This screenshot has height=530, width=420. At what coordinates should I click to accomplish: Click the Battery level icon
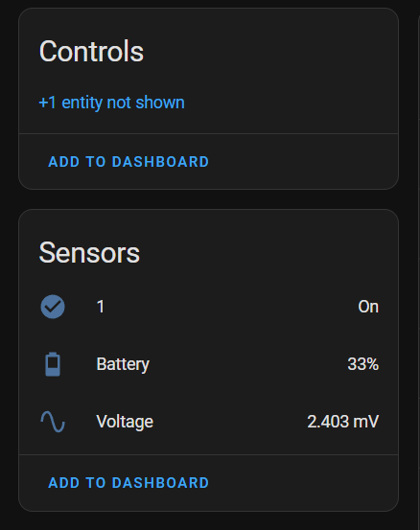(x=53, y=364)
